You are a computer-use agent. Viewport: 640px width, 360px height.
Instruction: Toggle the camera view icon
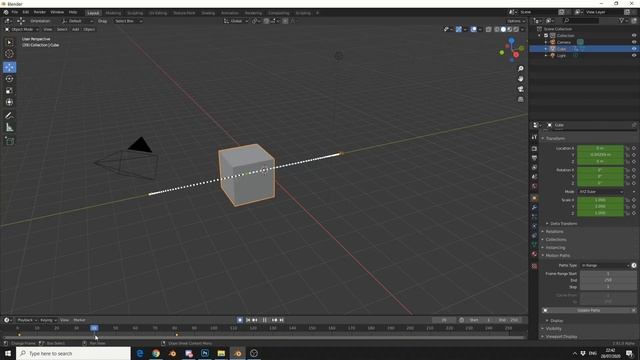pyautogui.click(x=520, y=89)
